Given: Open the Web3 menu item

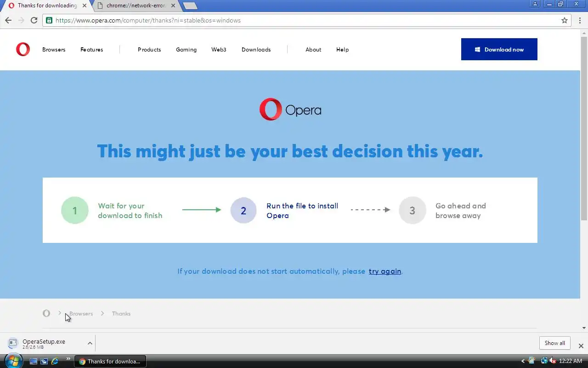Looking at the screenshot, I should tap(219, 50).
